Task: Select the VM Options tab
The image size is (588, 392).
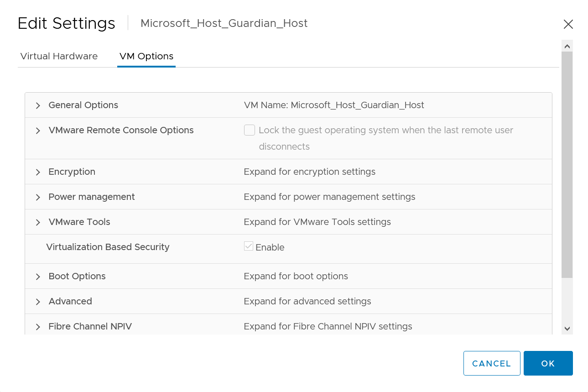Action: click(x=146, y=56)
